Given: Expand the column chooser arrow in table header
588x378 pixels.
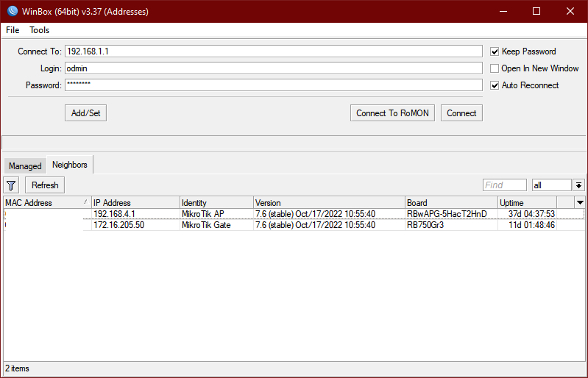Looking at the screenshot, I should (580, 202).
